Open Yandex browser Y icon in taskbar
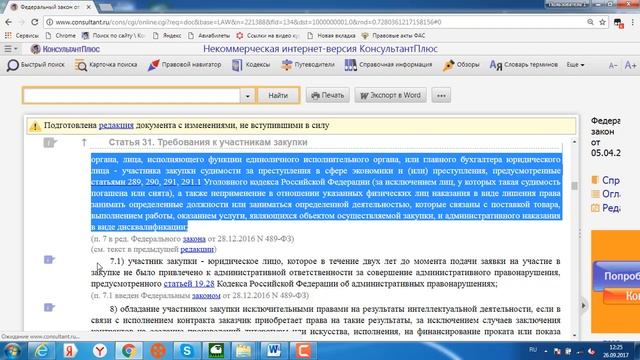Viewport: 640px width, 360px height. pos(100,351)
